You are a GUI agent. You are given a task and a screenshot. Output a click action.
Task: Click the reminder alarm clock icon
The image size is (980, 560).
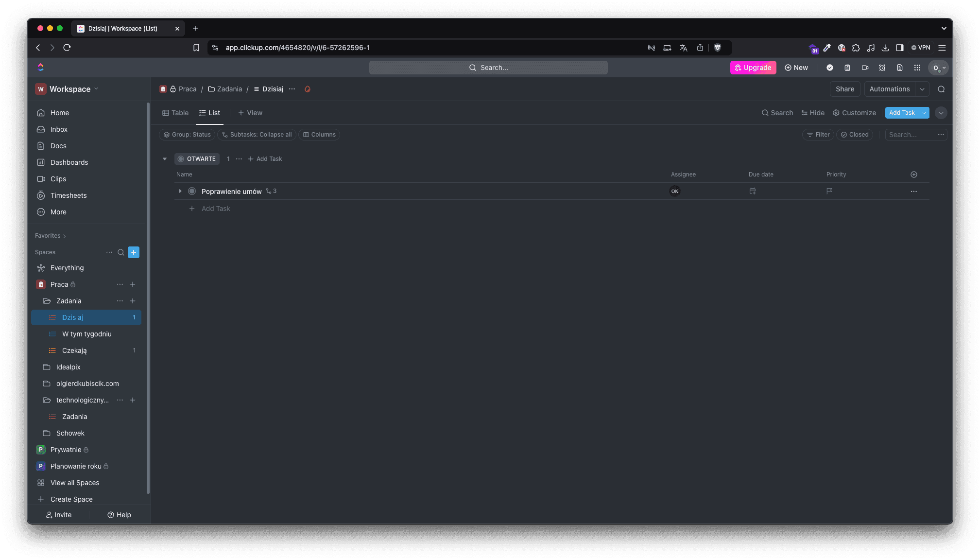coord(882,68)
